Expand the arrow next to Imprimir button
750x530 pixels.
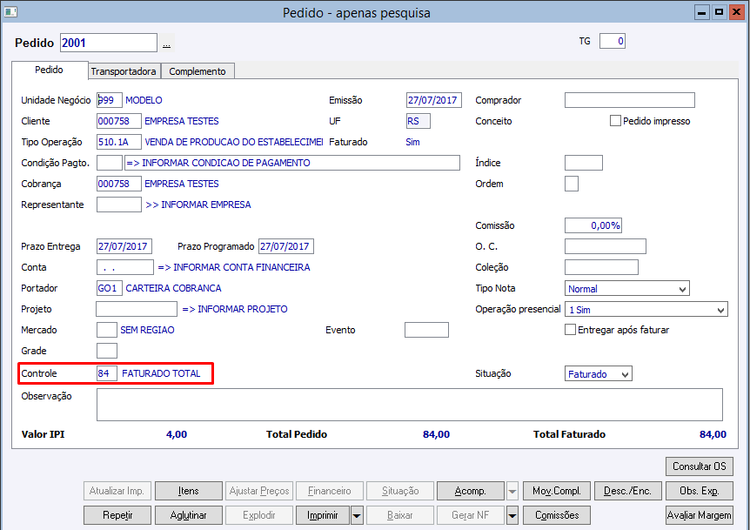[357, 516]
